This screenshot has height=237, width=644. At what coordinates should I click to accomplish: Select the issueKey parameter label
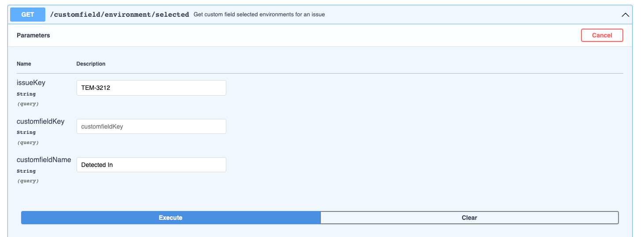coord(31,83)
